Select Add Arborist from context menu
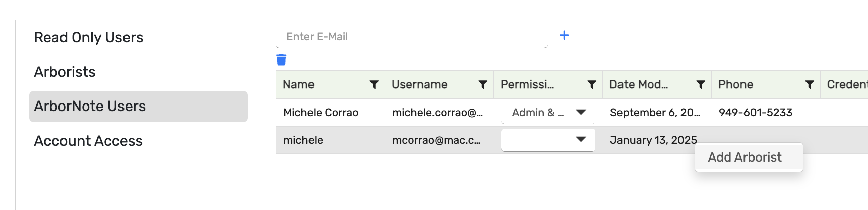Screen dimensions: 868x210 745,157
